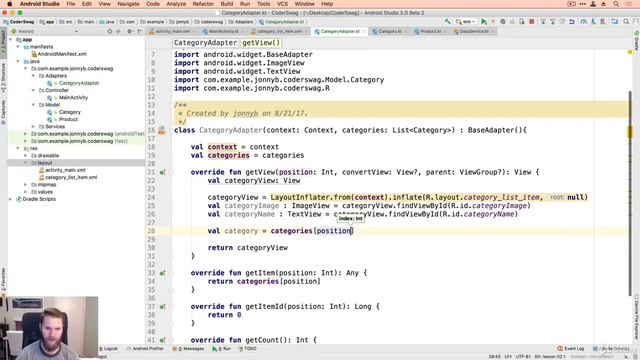Click Git branch indicator in status bar
The height and width of the screenshot is (360, 640).
tap(550, 357)
